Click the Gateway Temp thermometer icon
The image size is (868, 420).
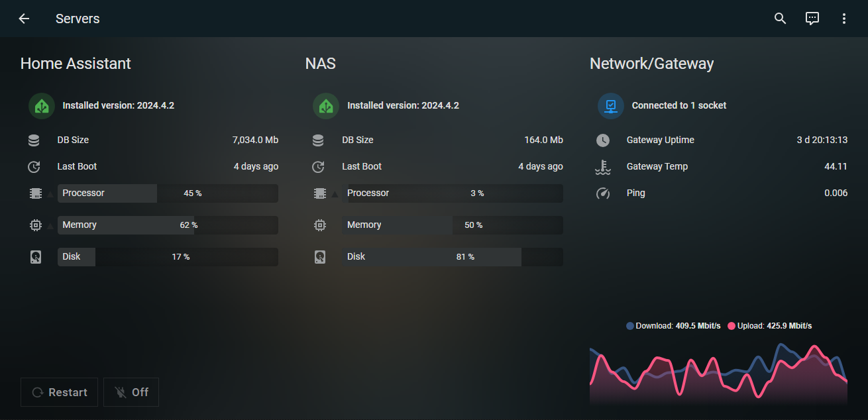(x=603, y=167)
